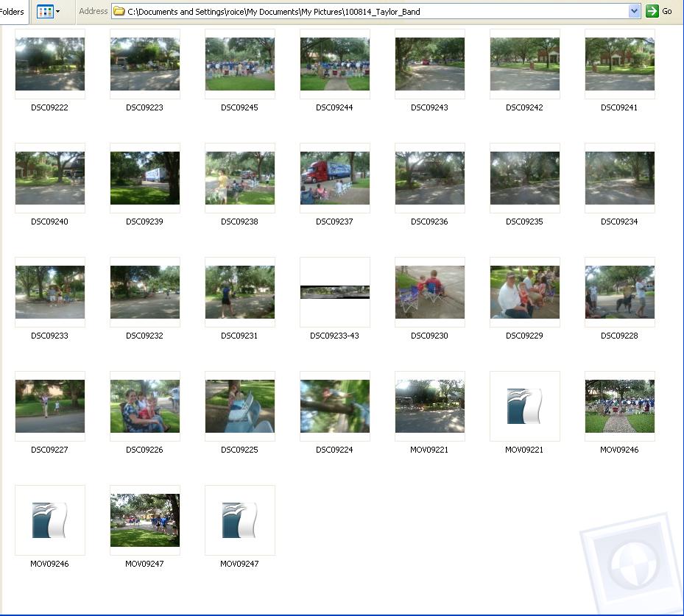This screenshot has height=616, width=684.
Task: Select the MOV09246 video thumbnail
Action: tap(619, 406)
